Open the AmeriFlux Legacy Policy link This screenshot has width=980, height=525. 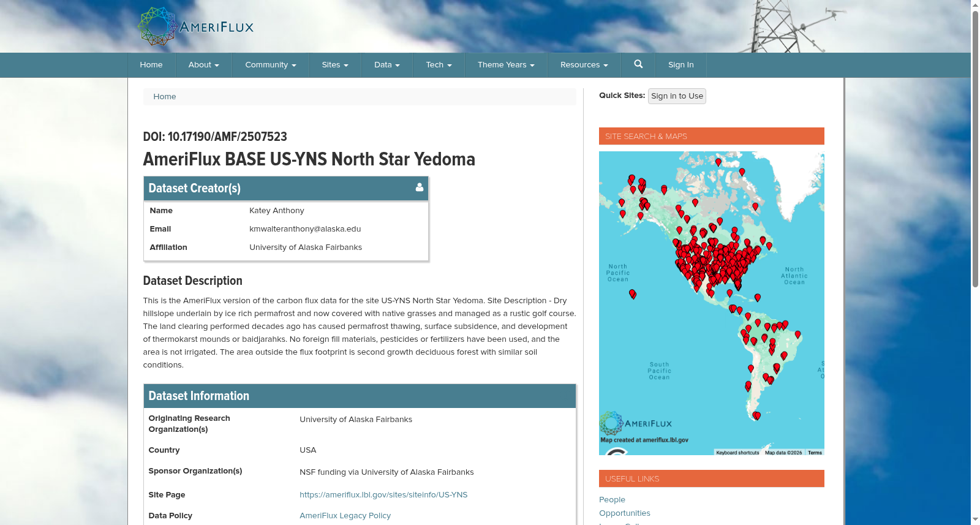(x=345, y=516)
